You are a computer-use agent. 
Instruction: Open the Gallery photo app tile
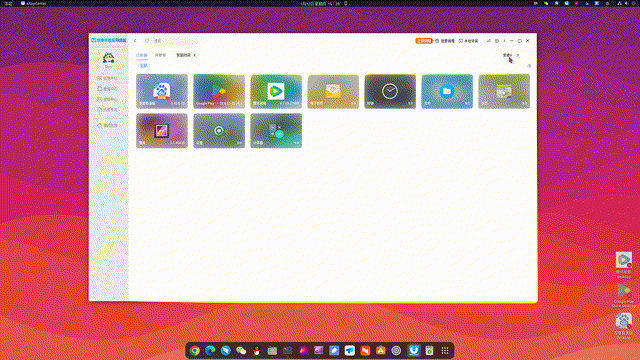click(162, 131)
